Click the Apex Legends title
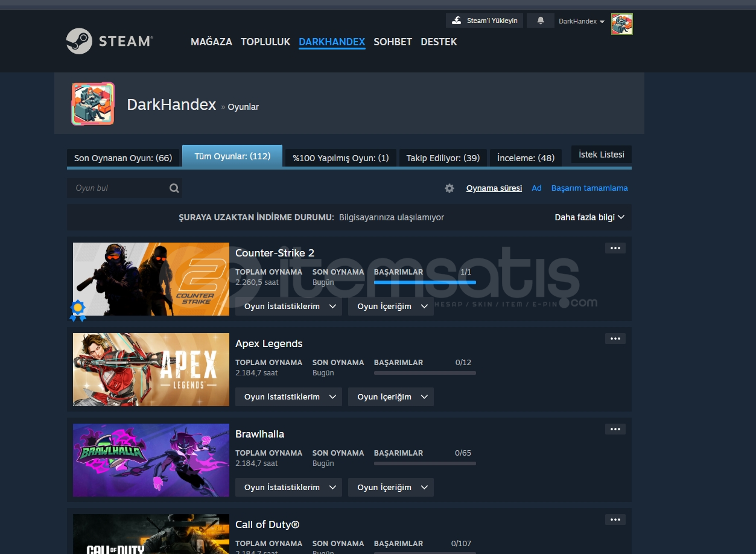 pos(269,343)
